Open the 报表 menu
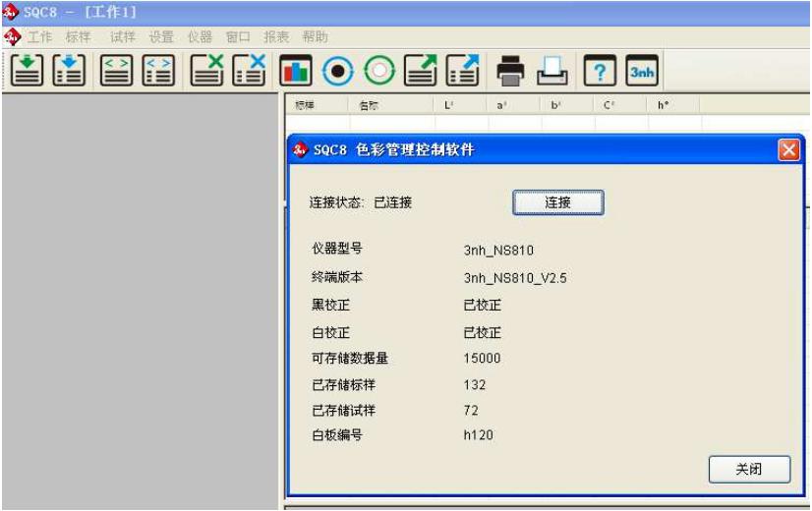This screenshot has height=511, width=812. point(276,37)
